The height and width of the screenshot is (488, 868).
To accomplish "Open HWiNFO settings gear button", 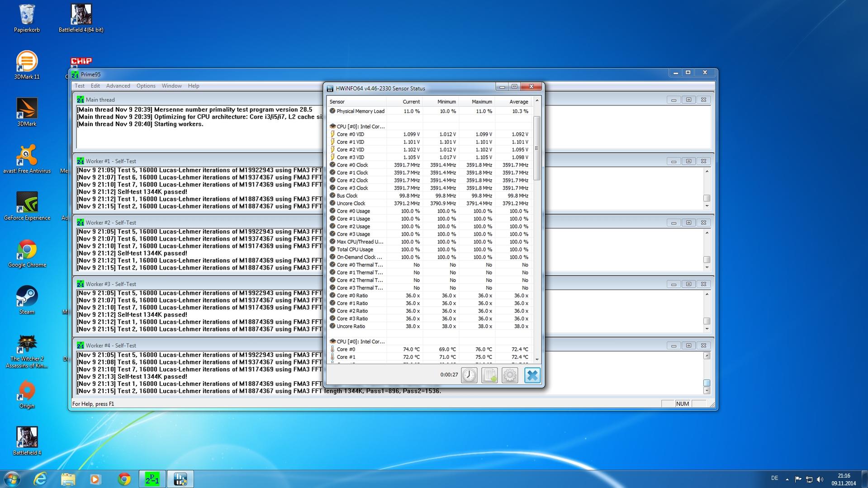I will tap(510, 375).
